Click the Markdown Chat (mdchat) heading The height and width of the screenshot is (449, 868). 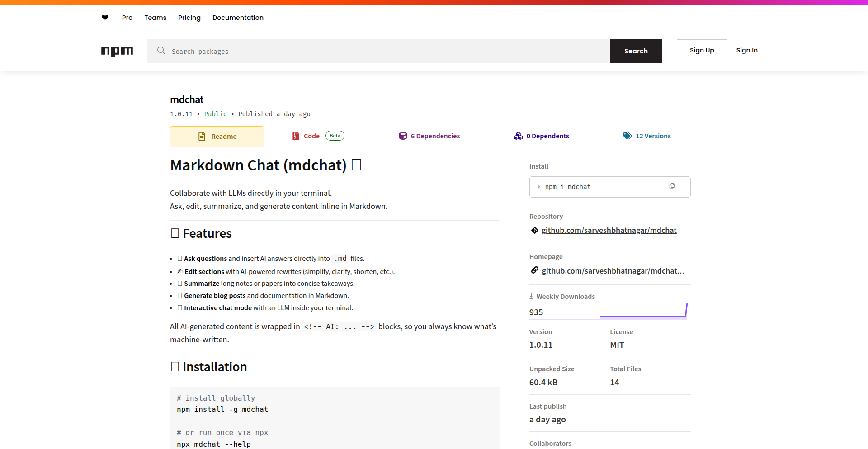point(266,165)
